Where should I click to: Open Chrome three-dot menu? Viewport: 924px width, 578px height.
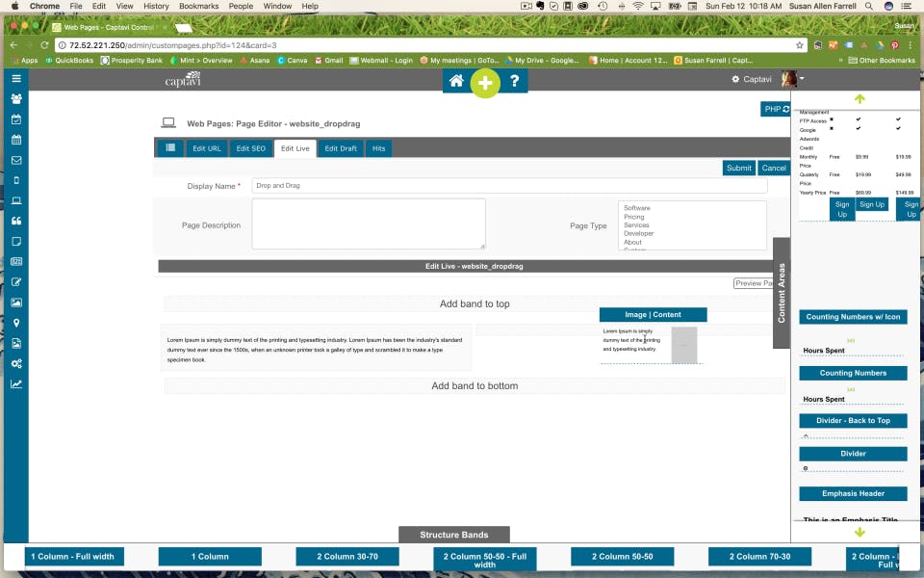(x=911, y=45)
